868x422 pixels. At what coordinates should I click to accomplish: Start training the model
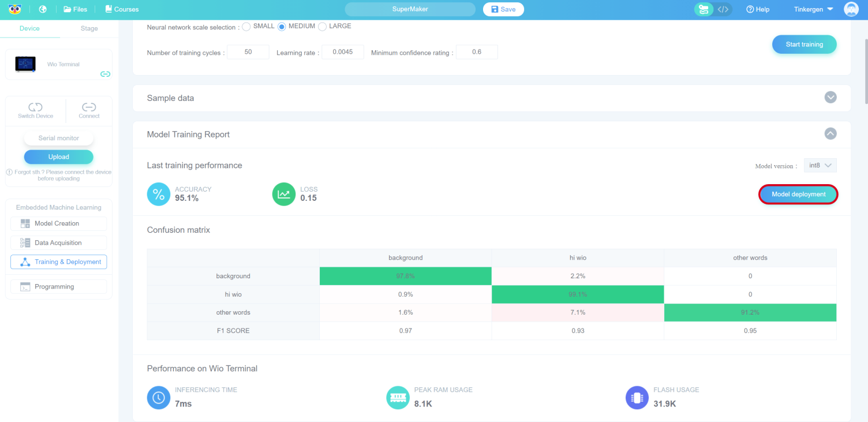804,44
